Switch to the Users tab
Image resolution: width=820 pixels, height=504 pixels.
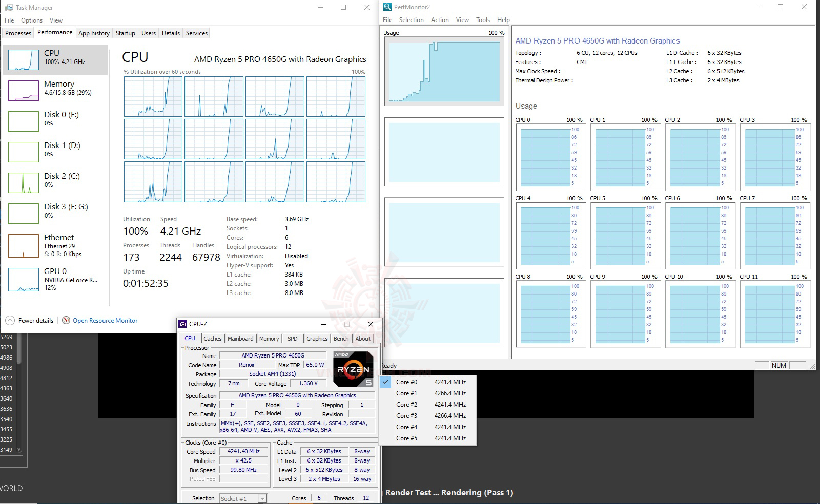click(x=149, y=33)
